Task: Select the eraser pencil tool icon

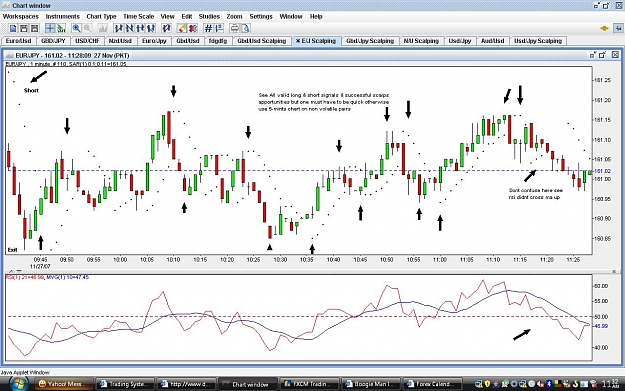Action: (x=182, y=28)
